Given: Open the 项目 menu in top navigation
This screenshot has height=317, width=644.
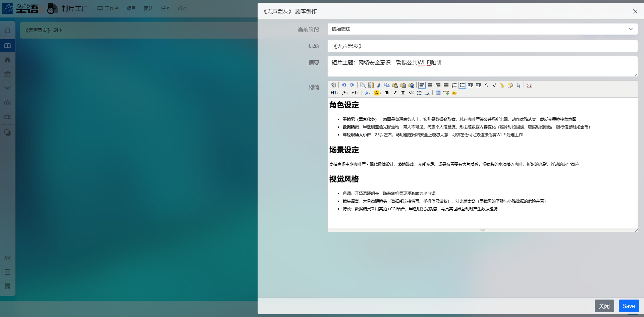Looking at the screenshot, I should [x=131, y=8].
